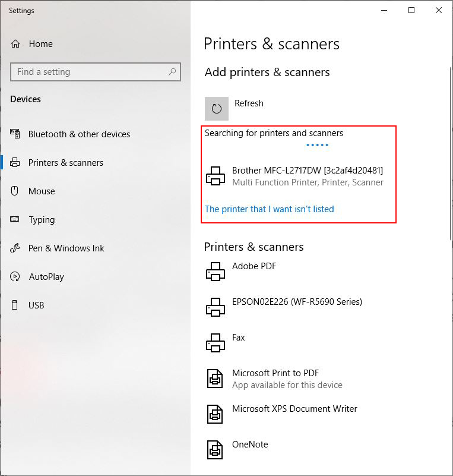
Task: Click the USB icon in sidebar
Action: click(15, 305)
